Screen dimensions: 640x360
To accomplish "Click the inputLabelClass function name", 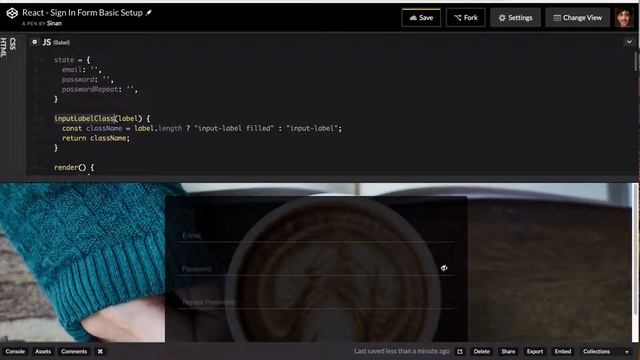I will 84,118.
